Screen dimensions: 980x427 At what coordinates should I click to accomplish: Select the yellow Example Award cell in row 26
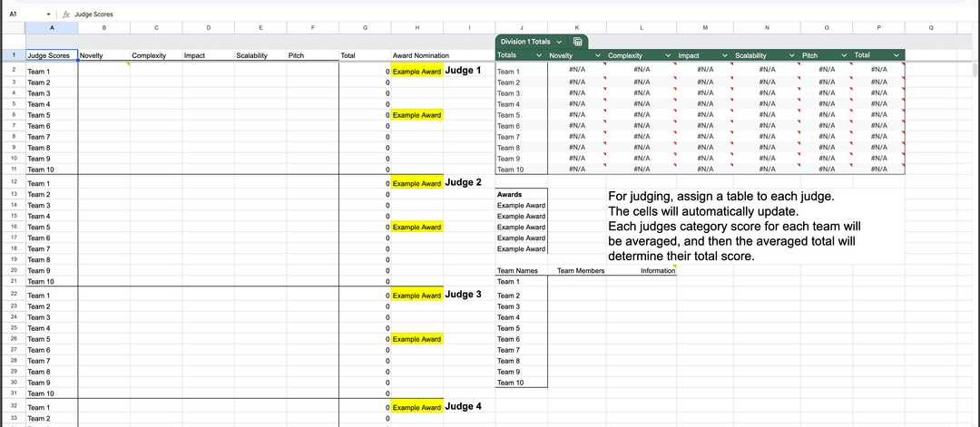417,339
